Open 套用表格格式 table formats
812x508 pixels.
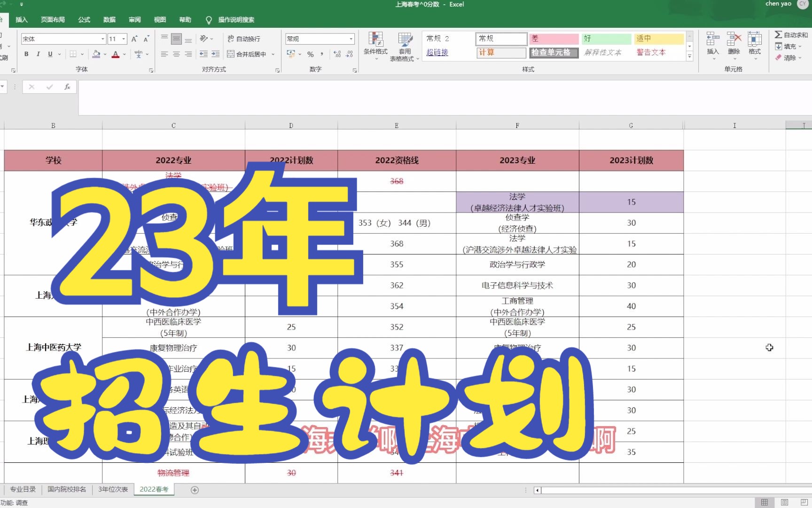pos(404,47)
